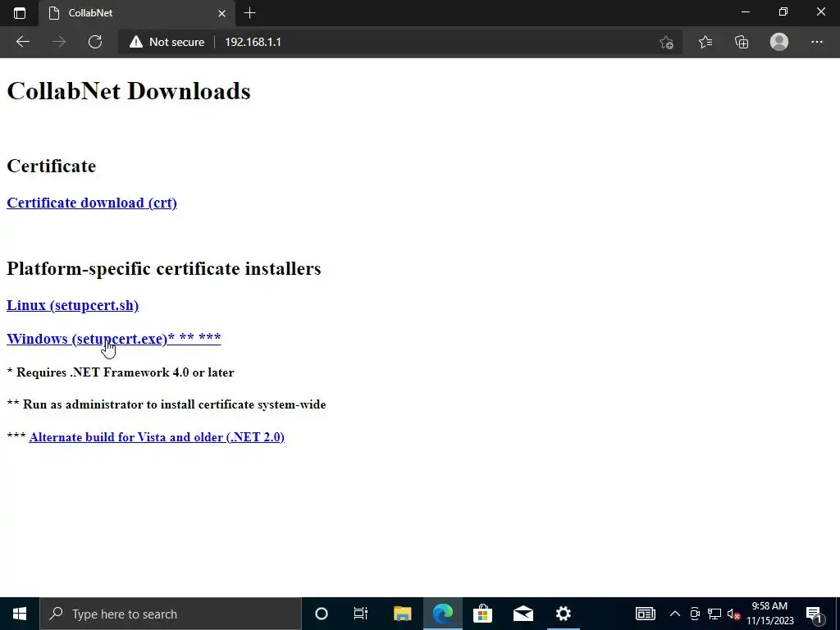Open the browser profile avatar

coord(779,42)
